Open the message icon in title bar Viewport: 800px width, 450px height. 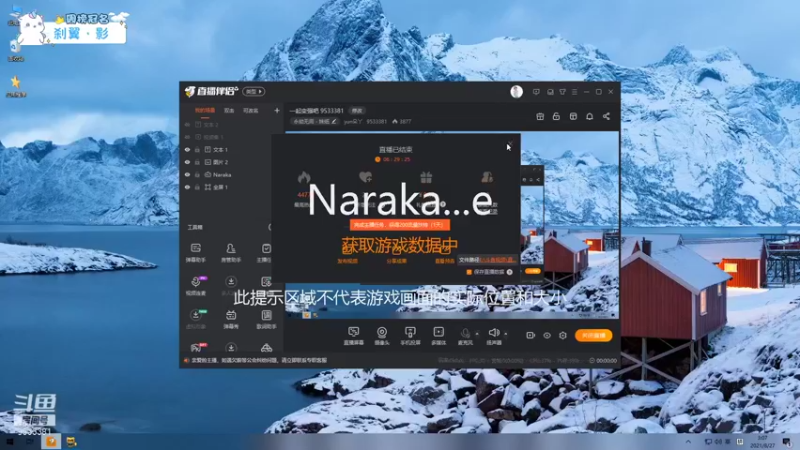[536, 92]
